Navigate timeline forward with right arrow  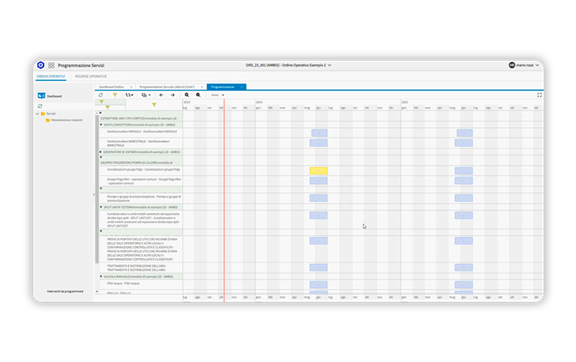173,95
